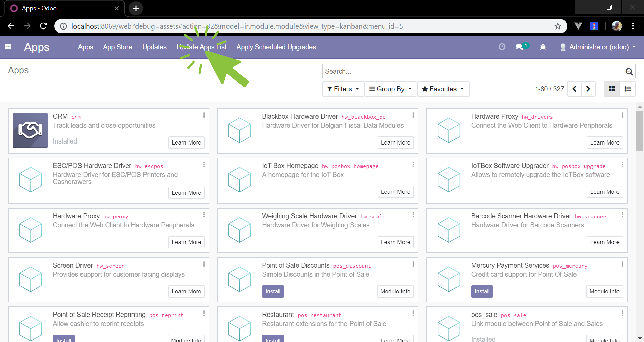Open the Odoo apps grid menu icon

[8, 47]
